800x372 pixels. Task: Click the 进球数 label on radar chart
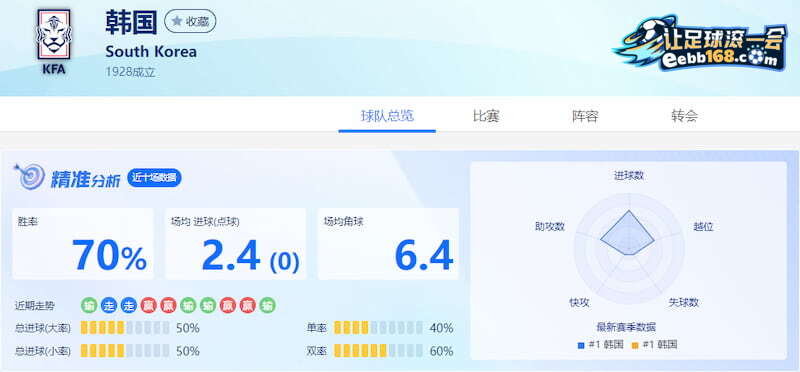pos(629,176)
